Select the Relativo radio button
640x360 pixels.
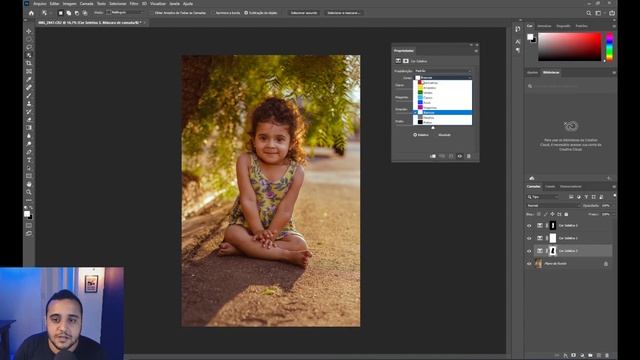point(415,135)
